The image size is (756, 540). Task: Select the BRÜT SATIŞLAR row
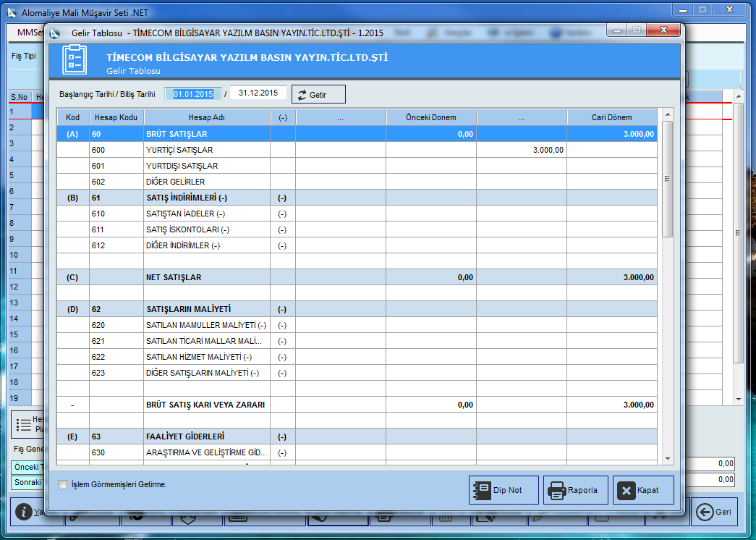coord(357,134)
